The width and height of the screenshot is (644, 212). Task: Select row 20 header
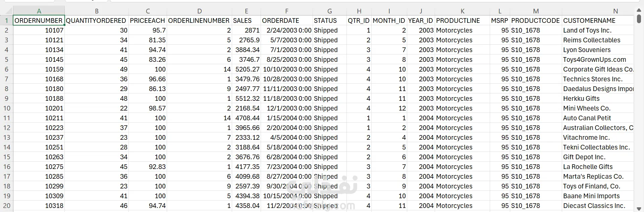coord(7,206)
